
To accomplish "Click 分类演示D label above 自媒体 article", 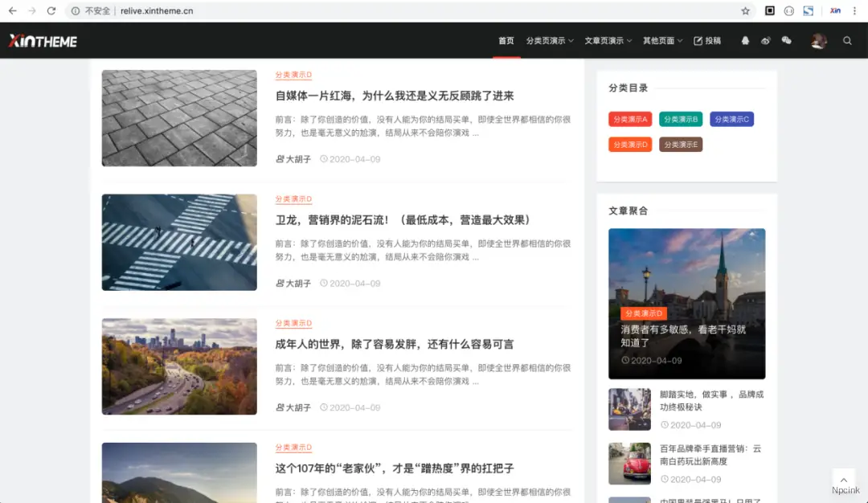I will coord(293,75).
